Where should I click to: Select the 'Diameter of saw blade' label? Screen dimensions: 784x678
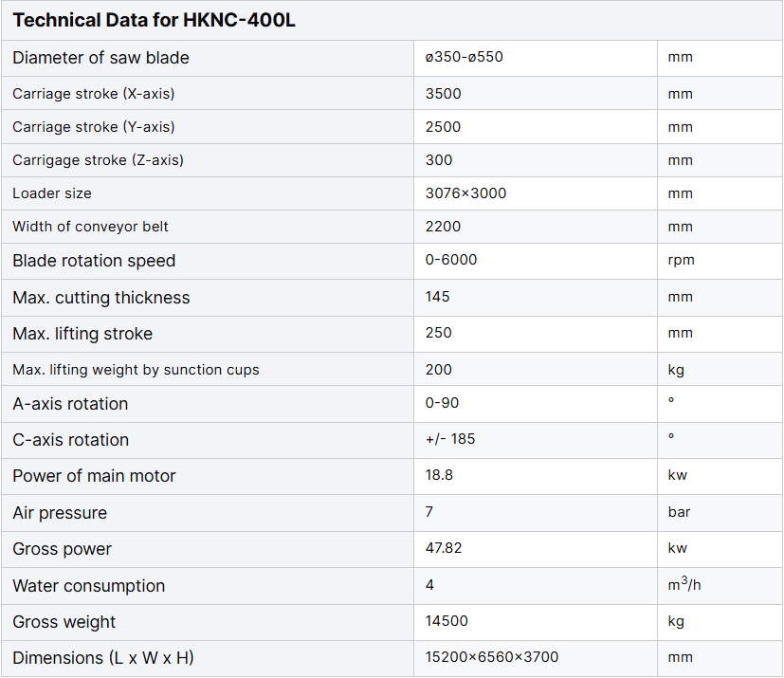pyautogui.click(x=100, y=58)
